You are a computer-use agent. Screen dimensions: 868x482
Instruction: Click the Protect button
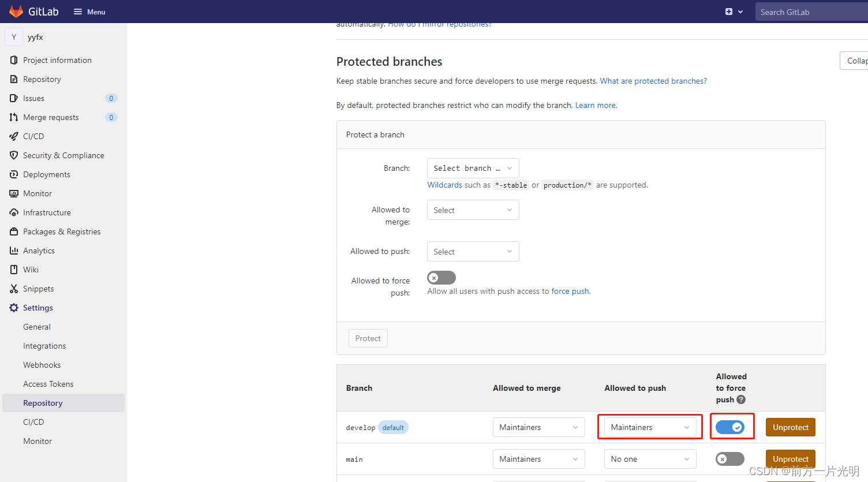click(x=368, y=338)
